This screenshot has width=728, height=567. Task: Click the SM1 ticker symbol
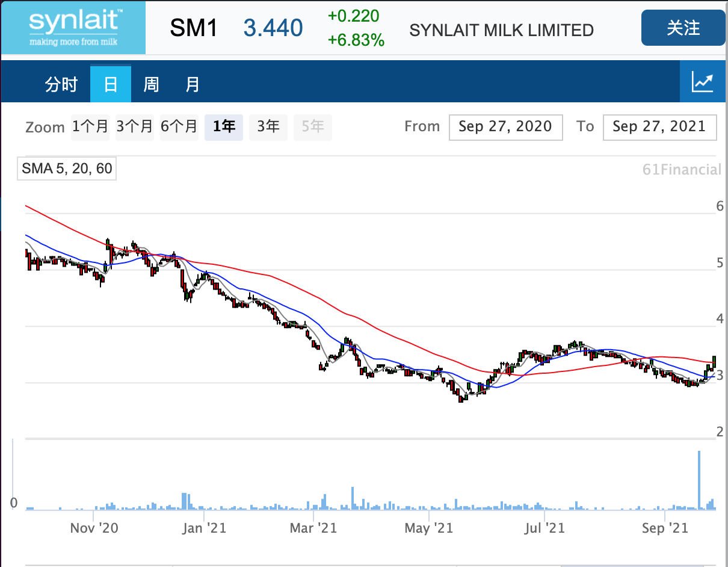point(194,28)
